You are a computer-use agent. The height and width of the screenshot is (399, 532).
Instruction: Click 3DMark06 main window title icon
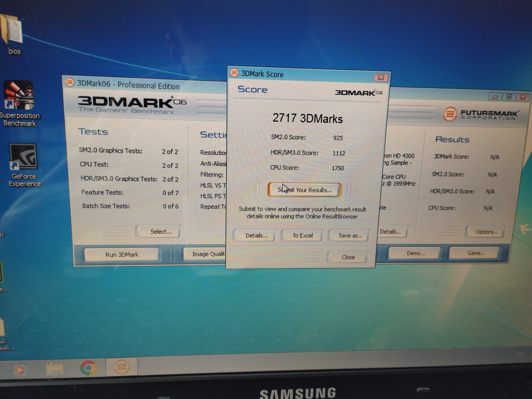[70, 82]
